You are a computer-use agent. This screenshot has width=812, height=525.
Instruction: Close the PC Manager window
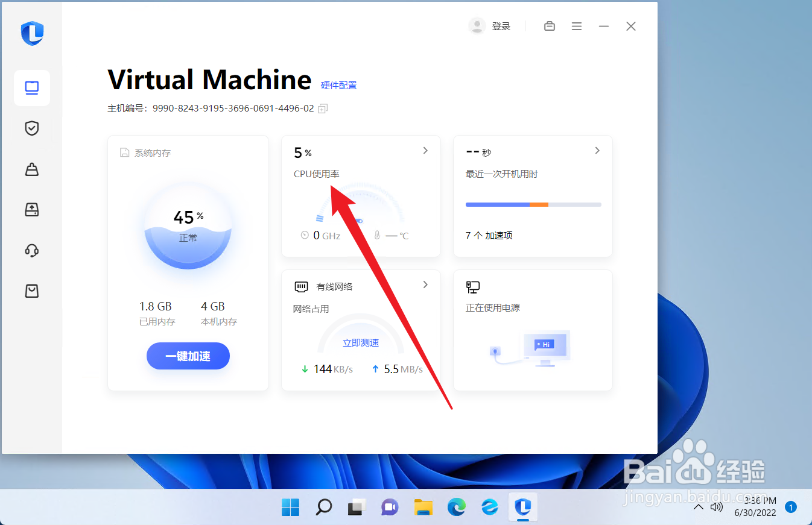point(631,26)
